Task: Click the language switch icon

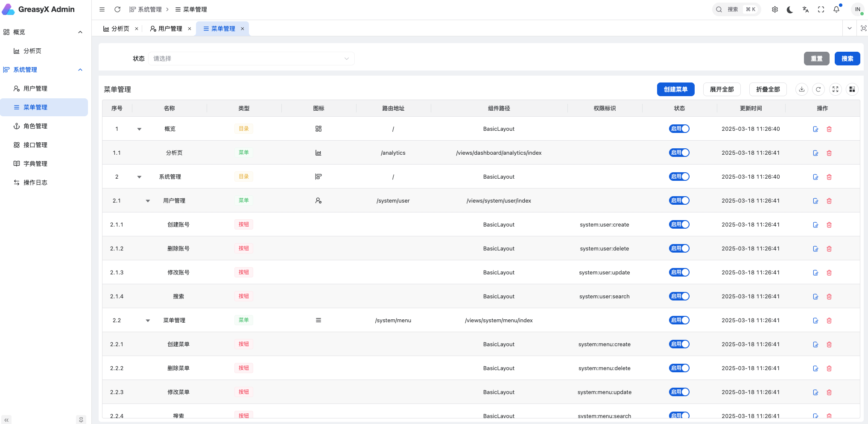Action: click(x=806, y=9)
